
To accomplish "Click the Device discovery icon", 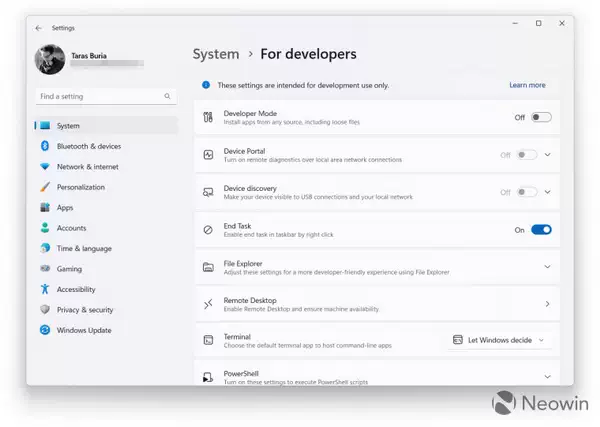I will tap(208, 192).
